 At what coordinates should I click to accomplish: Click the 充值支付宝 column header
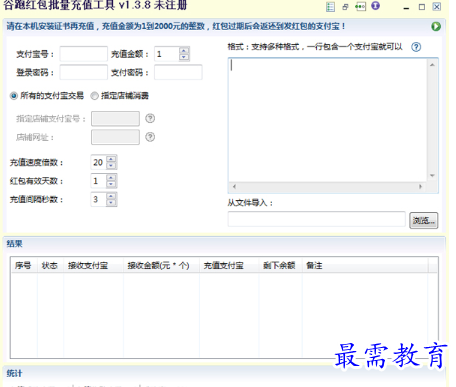pos(229,265)
